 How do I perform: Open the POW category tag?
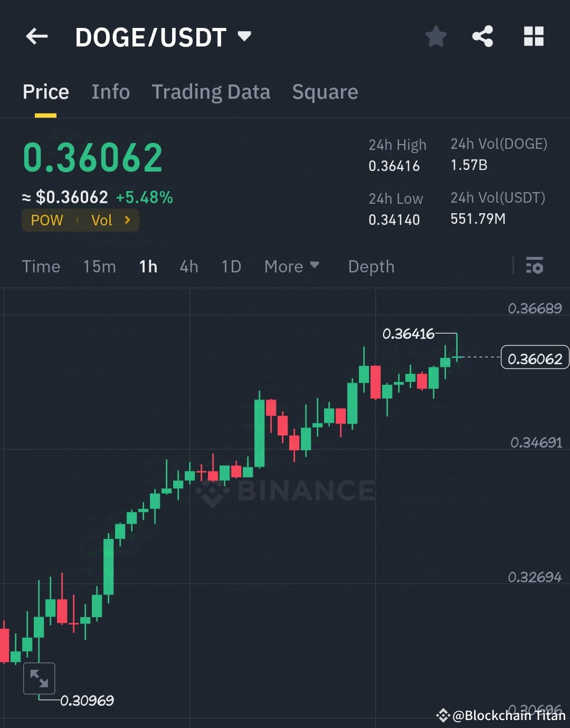[47, 220]
